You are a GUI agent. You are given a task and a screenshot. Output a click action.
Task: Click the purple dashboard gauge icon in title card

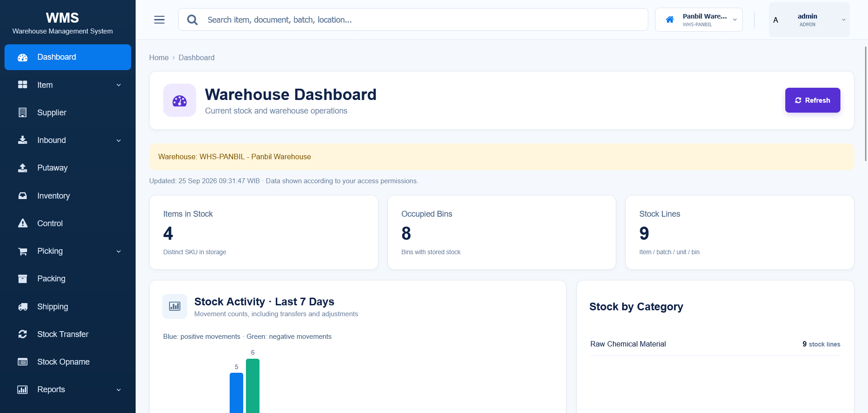tap(179, 100)
